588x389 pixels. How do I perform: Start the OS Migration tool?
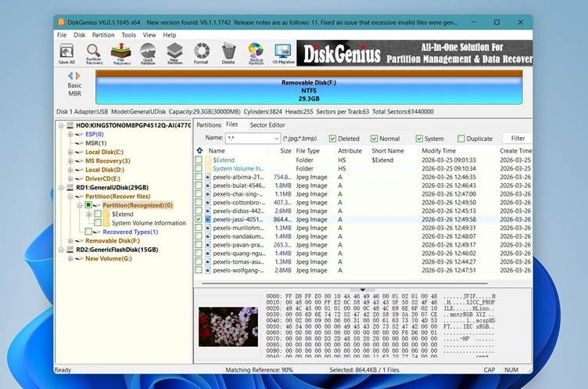(282, 53)
